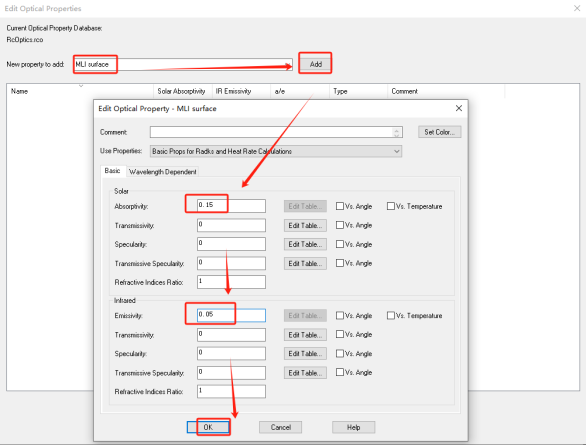Click the Add button for new property
Image resolution: width=586 pixels, height=446 pixels.
[x=315, y=64]
